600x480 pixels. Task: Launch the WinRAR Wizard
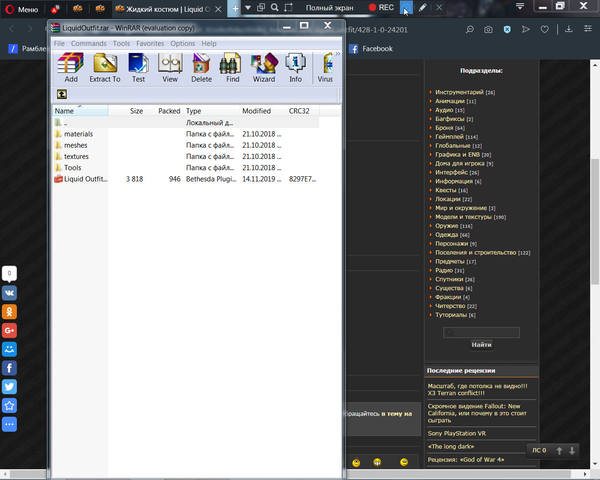(264, 68)
